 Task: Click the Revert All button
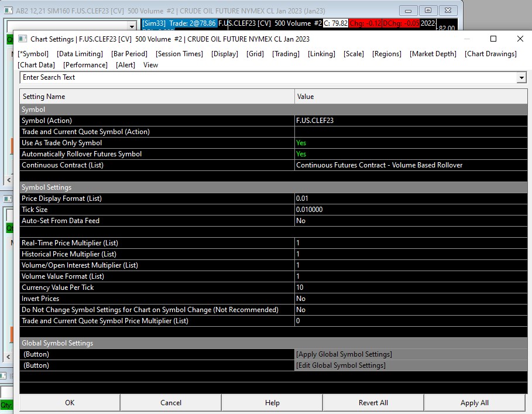coord(373,403)
